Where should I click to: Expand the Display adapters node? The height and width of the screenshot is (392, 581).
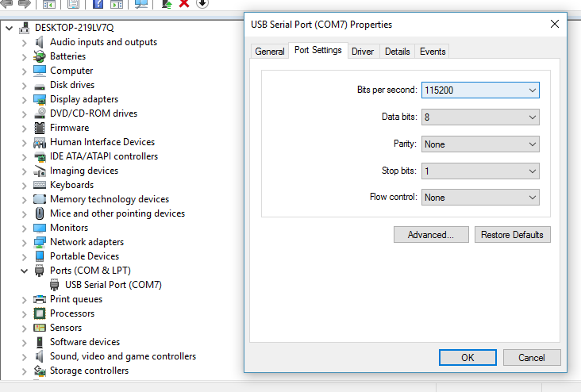(x=23, y=99)
